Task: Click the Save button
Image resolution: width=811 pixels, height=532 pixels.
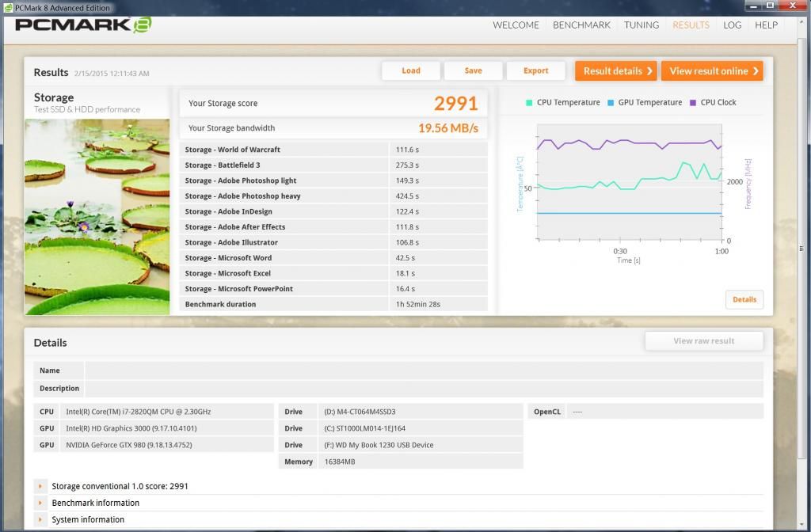Action: (474, 70)
